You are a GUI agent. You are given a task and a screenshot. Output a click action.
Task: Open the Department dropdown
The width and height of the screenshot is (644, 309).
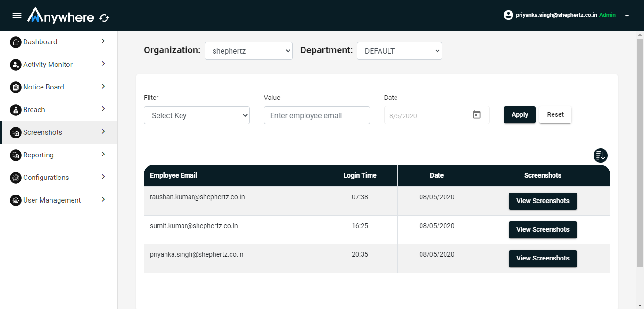coord(399,51)
